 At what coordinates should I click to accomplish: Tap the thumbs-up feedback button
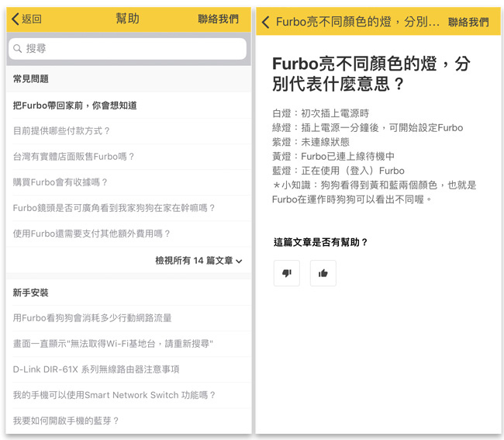[x=323, y=273]
